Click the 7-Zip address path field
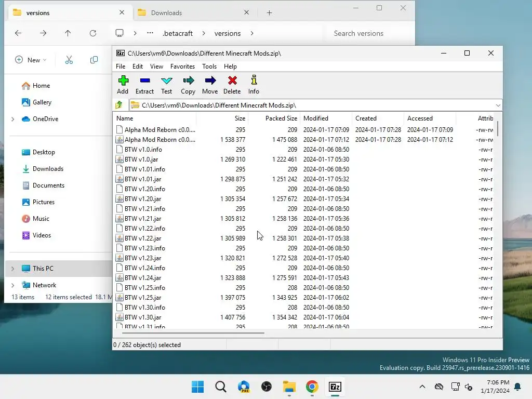The image size is (532, 399). point(312,105)
